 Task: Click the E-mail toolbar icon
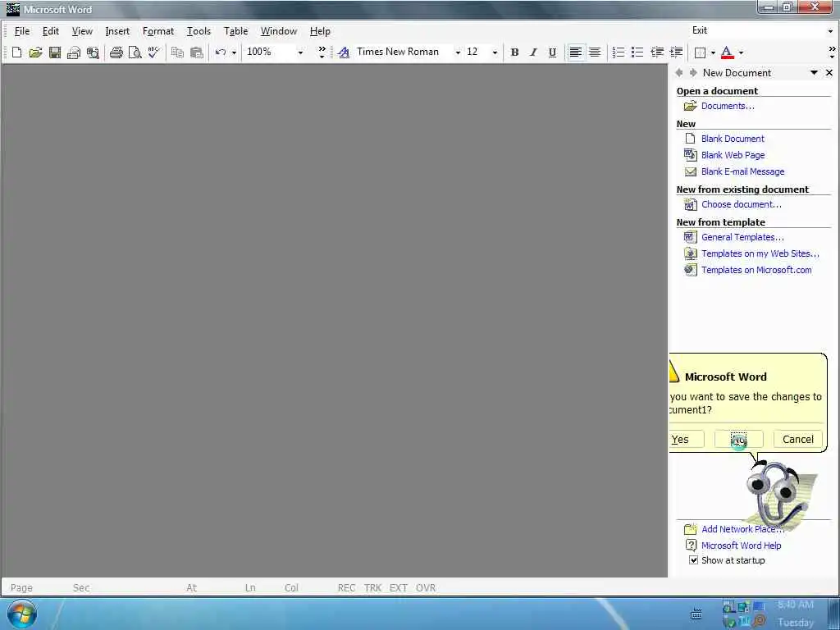coord(73,52)
